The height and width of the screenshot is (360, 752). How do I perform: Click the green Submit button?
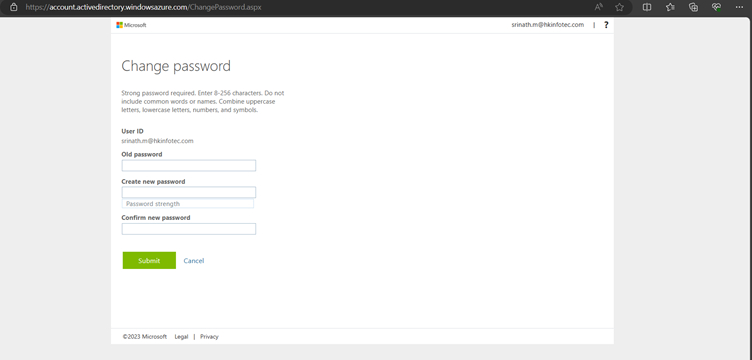point(149,260)
